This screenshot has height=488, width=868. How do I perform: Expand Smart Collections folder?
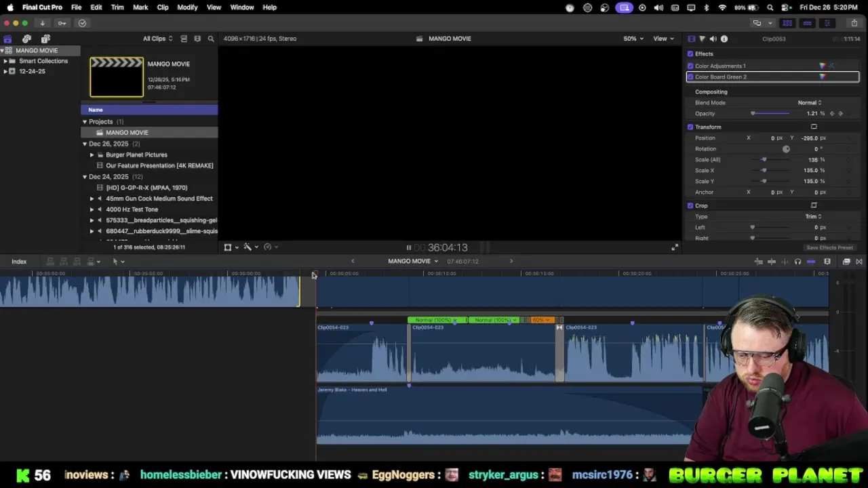click(x=5, y=61)
